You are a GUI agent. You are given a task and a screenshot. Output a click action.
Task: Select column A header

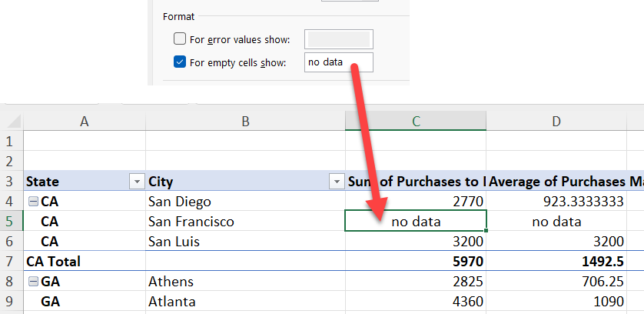[x=85, y=121]
